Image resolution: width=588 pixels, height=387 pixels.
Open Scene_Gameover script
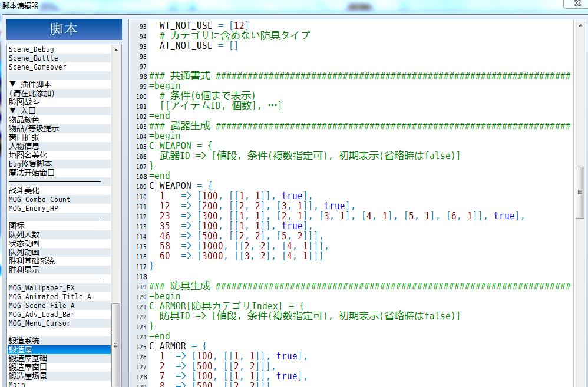[59, 67]
